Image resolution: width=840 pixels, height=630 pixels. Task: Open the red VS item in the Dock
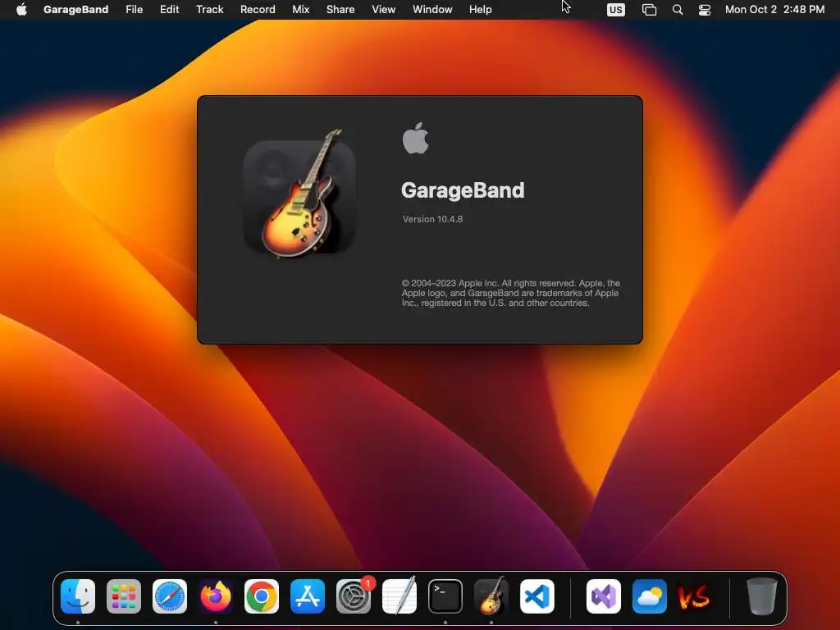click(694, 597)
